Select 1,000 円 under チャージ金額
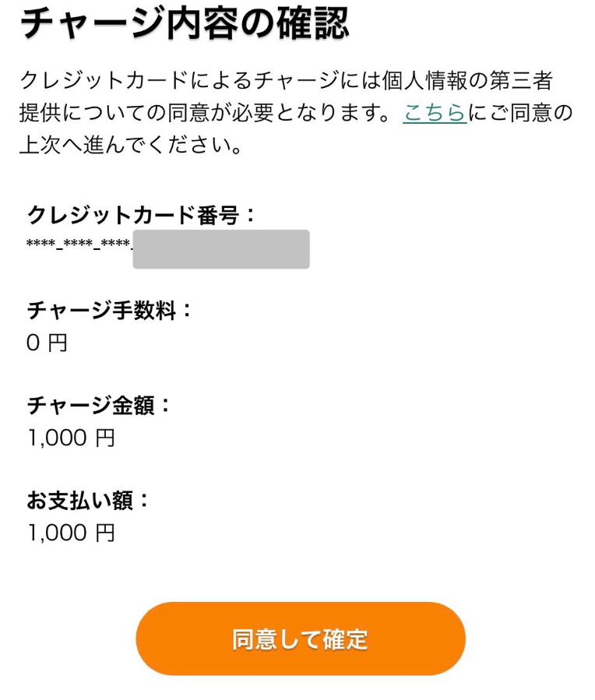This screenshot has height=700, width=595. (x=71, y=438)
